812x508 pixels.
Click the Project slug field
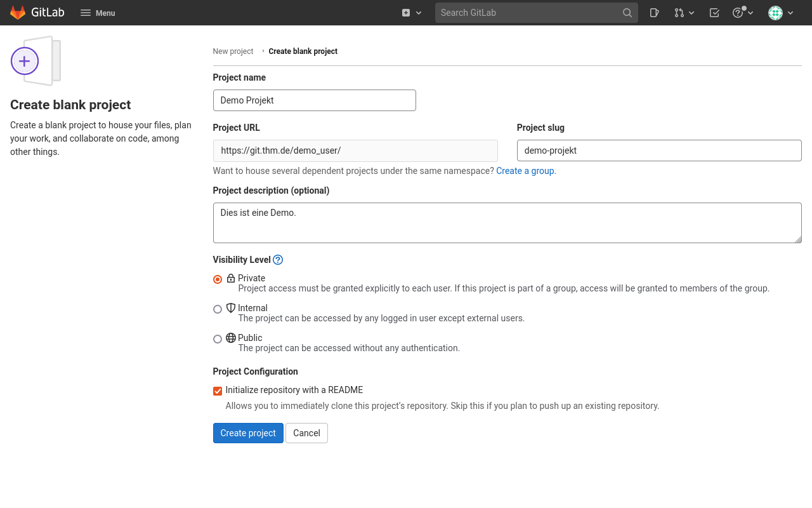tap(659, 150)
